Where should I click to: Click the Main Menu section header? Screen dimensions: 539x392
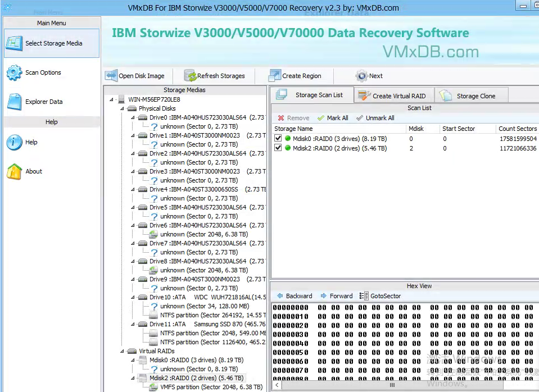[x=52, y=23]
